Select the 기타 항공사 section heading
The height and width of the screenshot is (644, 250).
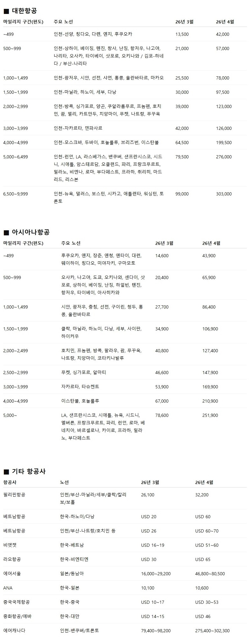(x=29, y=472)
